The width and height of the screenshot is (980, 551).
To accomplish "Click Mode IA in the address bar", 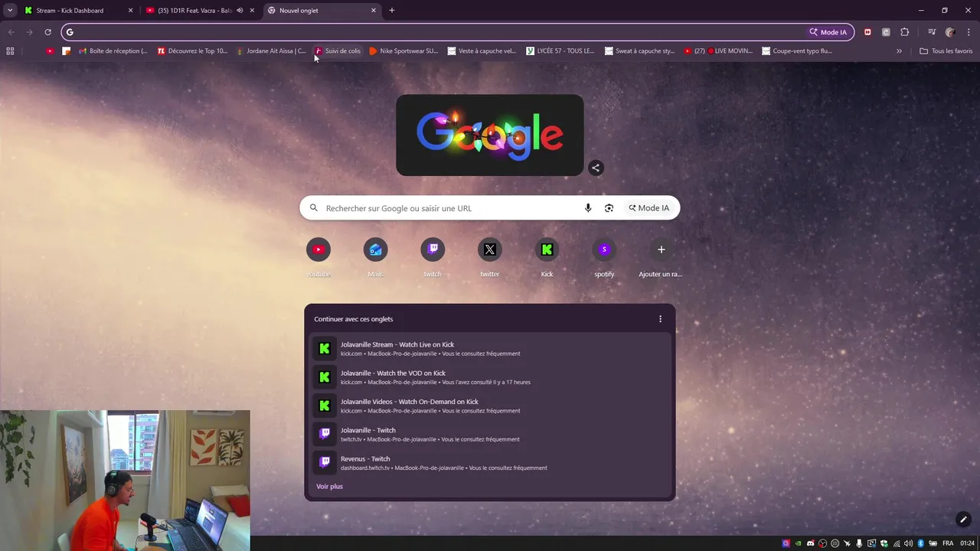I will pos(828,32).
